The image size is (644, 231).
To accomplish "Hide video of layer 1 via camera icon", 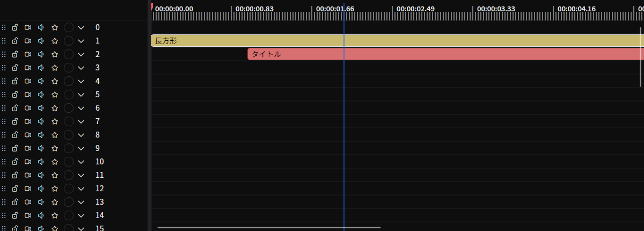I will tap(28, 41).
